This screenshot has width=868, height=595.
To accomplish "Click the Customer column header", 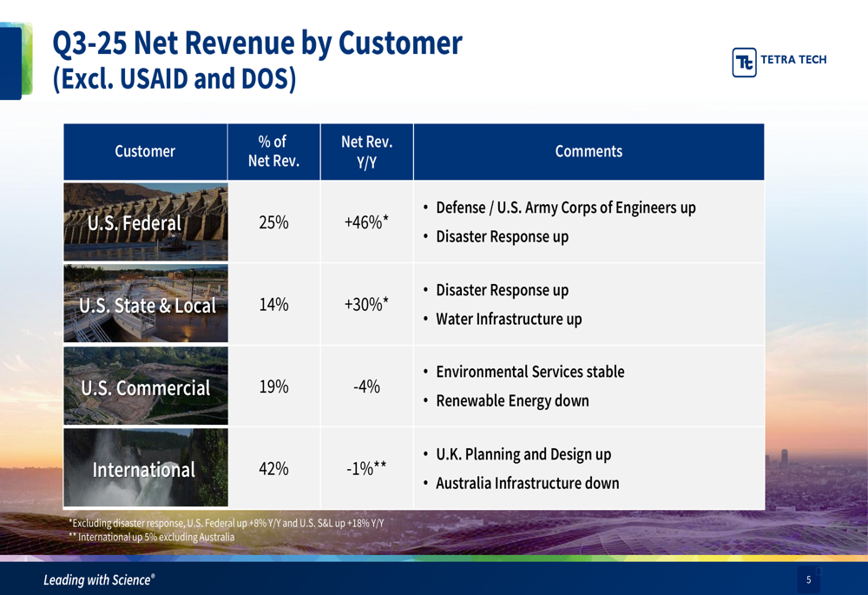I will point(145,152).
